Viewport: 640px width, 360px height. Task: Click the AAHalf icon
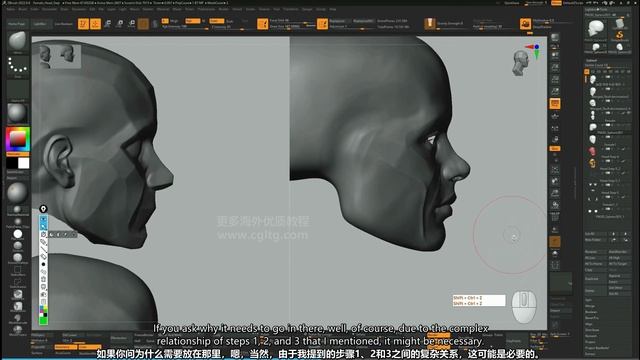coord(555,91)
